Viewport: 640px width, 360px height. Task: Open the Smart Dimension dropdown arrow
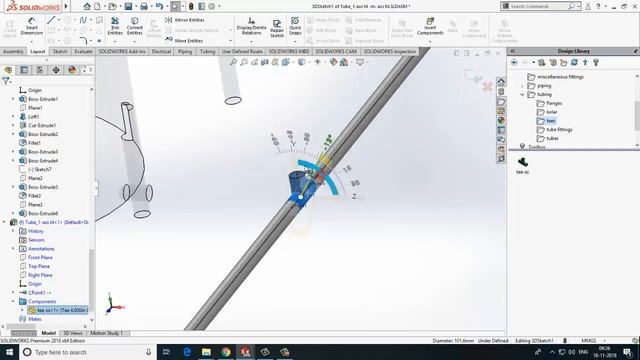point(31,41)
